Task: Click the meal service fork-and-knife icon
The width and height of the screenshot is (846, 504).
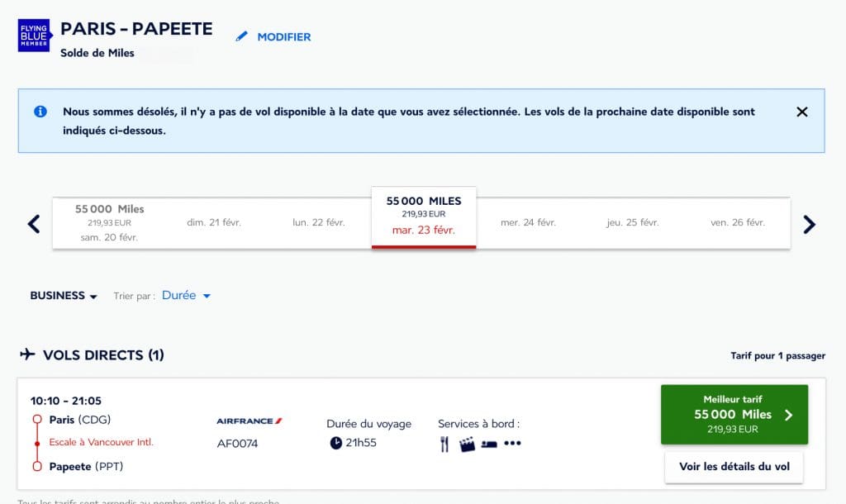Action: pyautogui.click(x=444, y=444)
